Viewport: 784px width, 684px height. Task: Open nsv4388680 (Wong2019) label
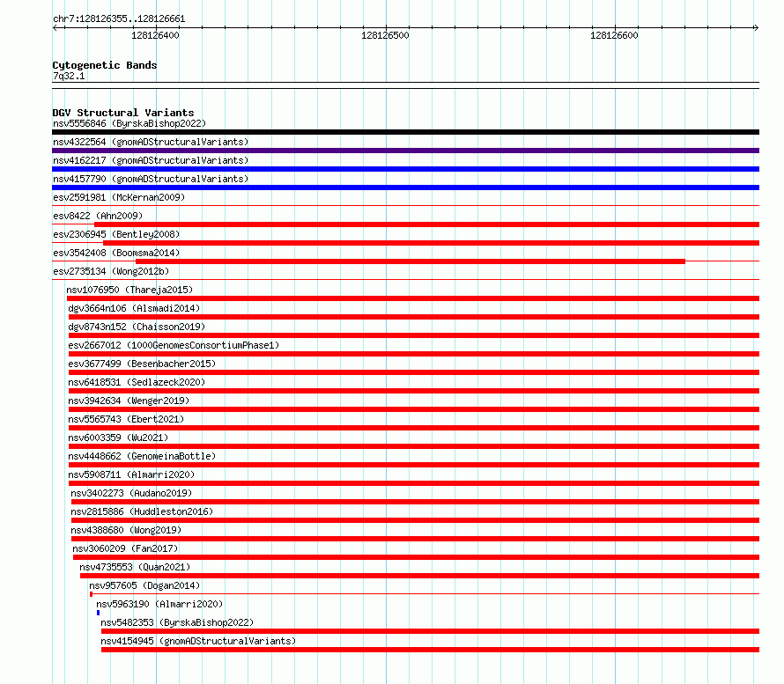pyautogui.click(x=126, y=530)
